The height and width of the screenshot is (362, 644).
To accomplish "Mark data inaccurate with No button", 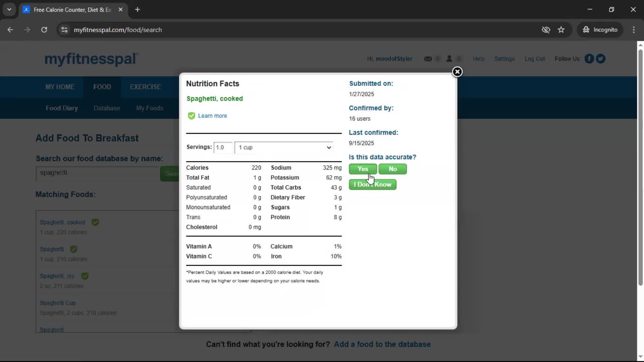I will (x=392, y=169).
